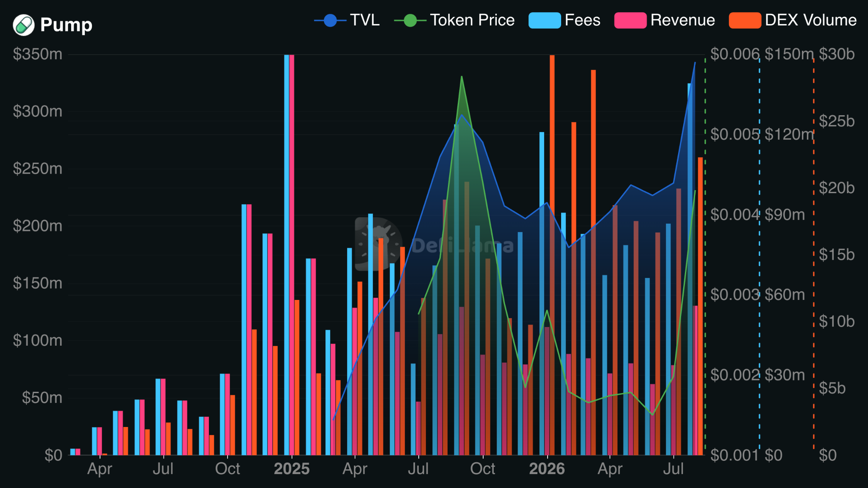Click the blue Fees color swatch
The height and width of the screenshot is (488, 868).
(545, 20)
